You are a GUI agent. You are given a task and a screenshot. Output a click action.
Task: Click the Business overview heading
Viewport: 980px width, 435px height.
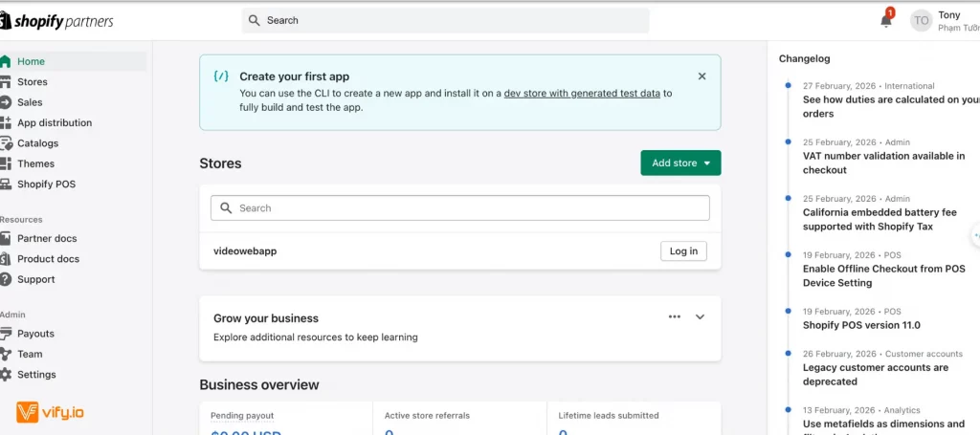(x=258, y=384)
